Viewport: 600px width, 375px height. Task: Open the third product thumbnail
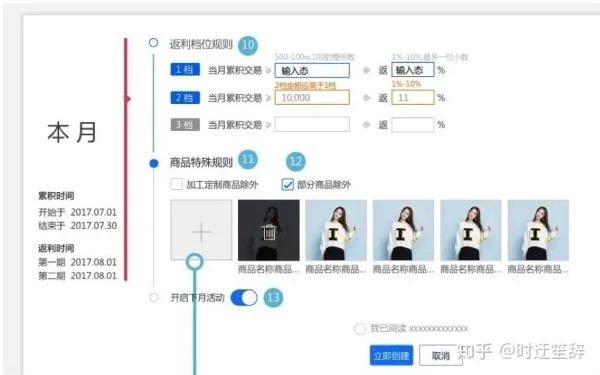point(403,230)
